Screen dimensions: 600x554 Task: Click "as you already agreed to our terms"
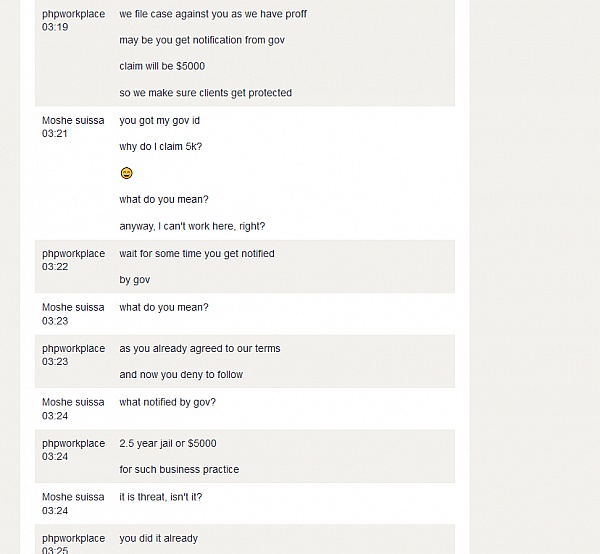(x=200, y=349)
